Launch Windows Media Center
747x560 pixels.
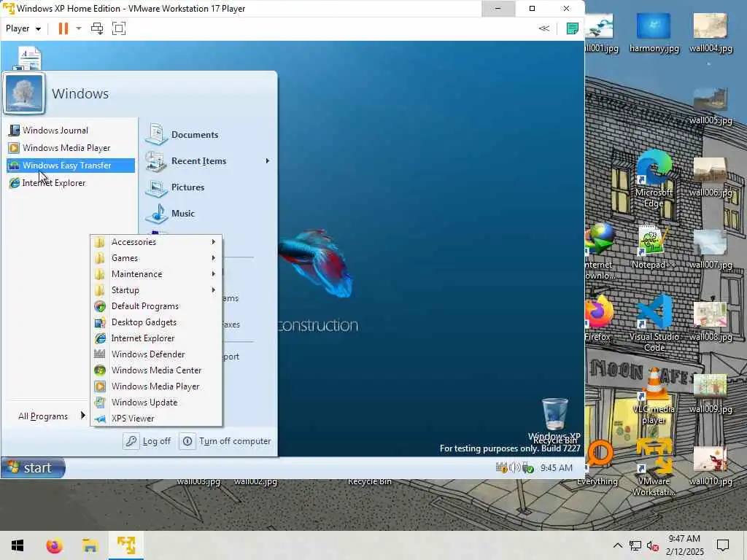(x=156, y=370)
